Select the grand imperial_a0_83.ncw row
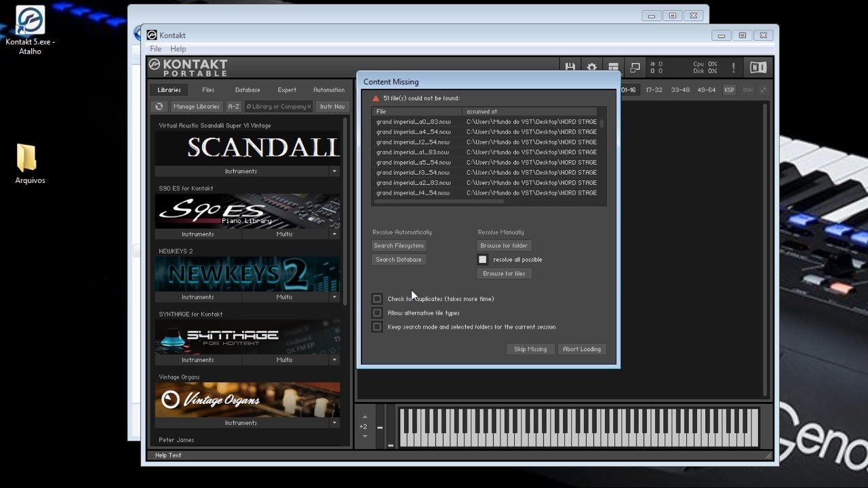868x488 pixels. click(x=485, y=122)
